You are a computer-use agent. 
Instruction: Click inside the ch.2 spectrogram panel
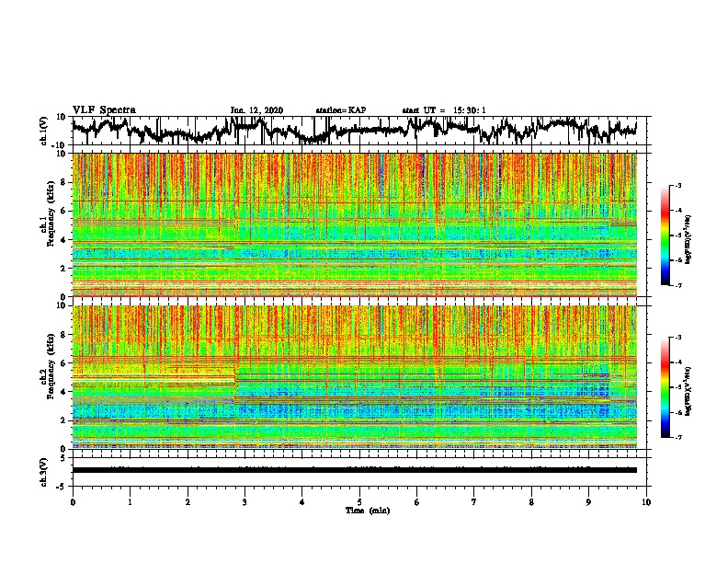click(x=355, y=377)
